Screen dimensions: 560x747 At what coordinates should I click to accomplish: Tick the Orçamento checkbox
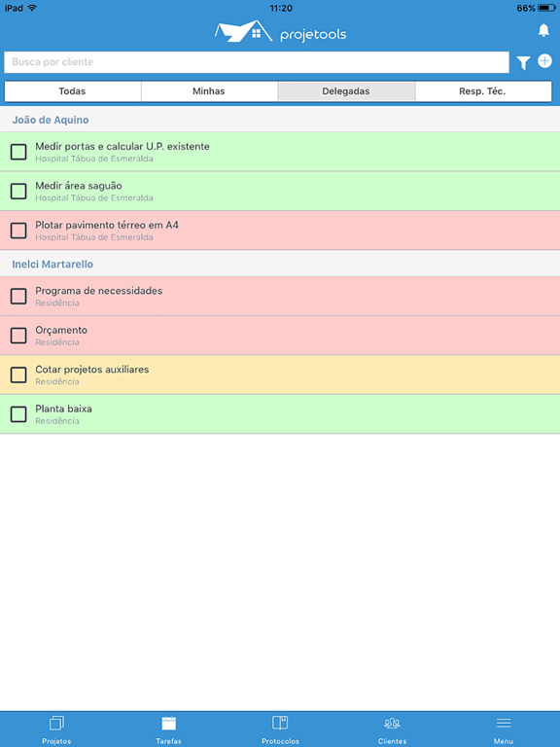(x=18, y=336)
